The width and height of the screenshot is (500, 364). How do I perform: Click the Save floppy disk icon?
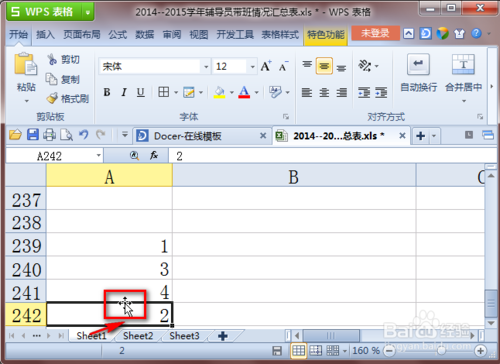coord(33,135)
